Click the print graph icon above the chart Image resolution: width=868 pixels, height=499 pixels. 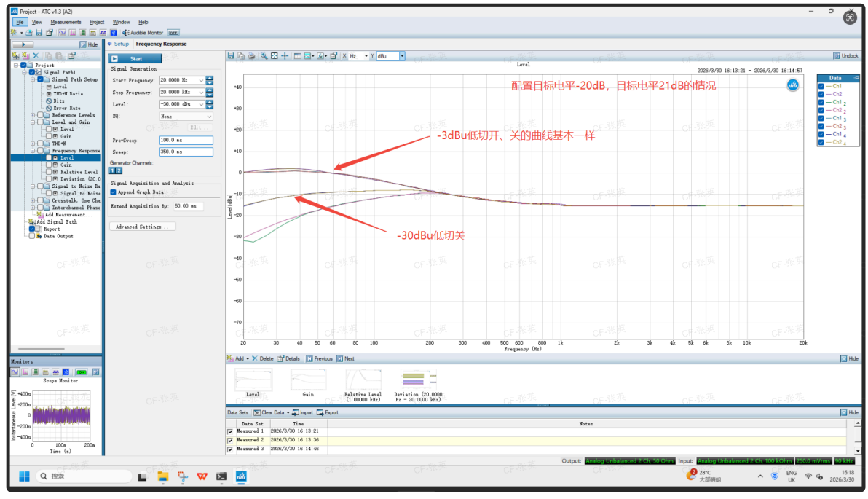(x=251, y=56)
